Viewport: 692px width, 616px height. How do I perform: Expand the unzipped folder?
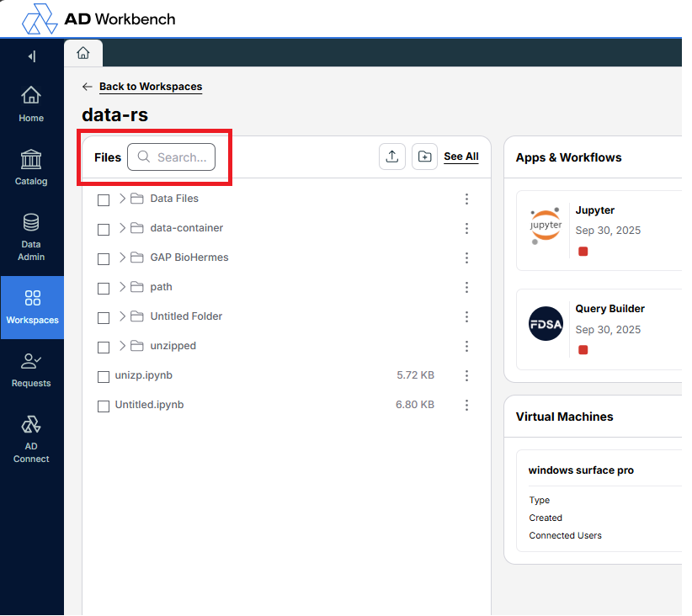point(122,346)
